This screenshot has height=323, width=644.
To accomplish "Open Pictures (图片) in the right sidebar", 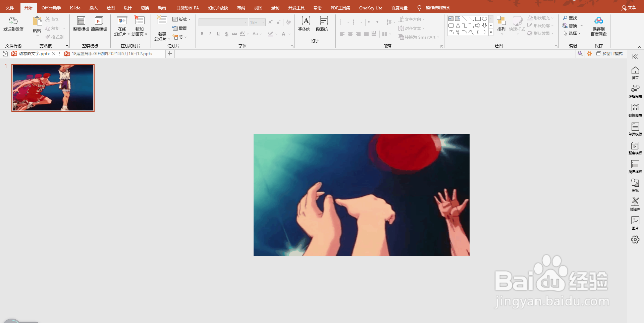I will 635,223.
